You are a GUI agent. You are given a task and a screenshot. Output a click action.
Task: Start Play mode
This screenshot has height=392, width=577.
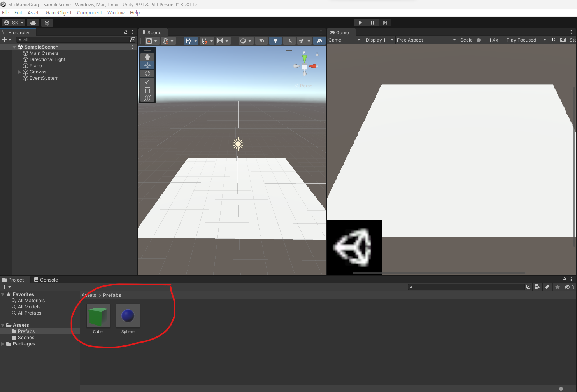[360, 23]
